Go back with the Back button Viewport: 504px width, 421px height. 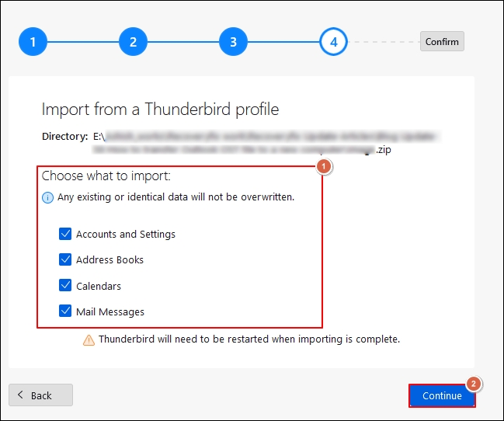click(41, 395)
